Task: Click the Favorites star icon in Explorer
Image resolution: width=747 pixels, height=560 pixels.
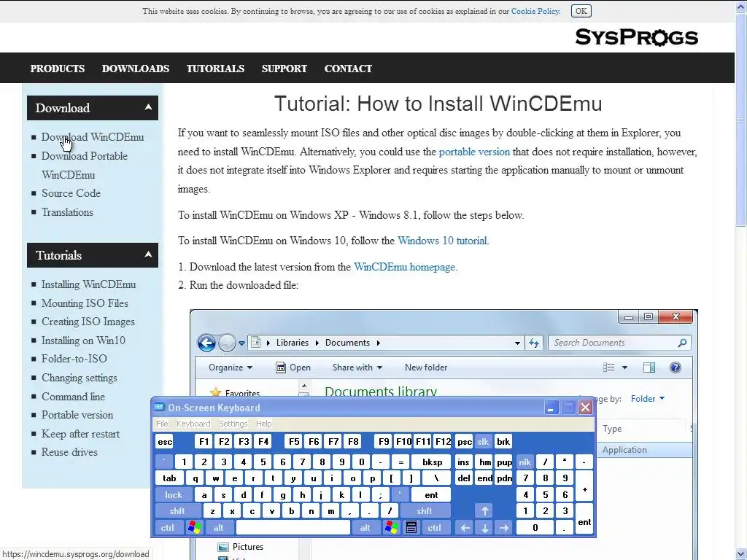Action: click(216, 393)
